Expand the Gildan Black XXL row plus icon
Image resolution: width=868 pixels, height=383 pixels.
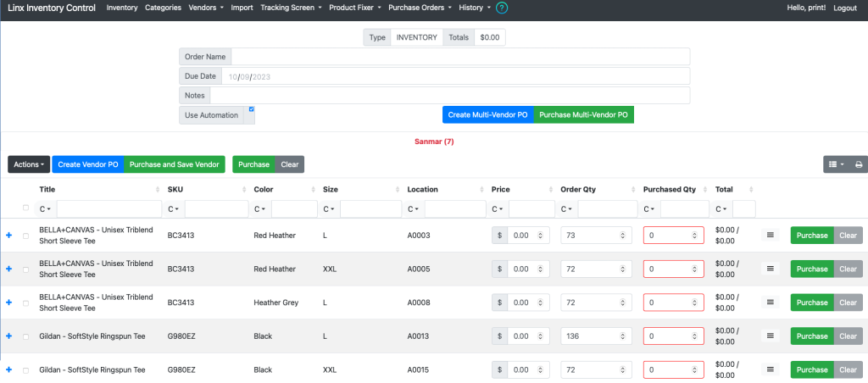coord(8,369)
